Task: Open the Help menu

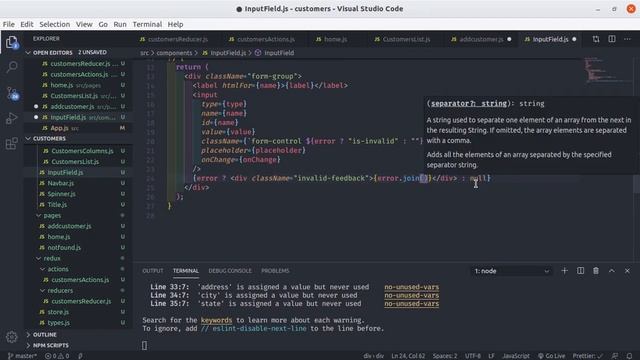Action: pyautogui.click(x=176, y=24)
